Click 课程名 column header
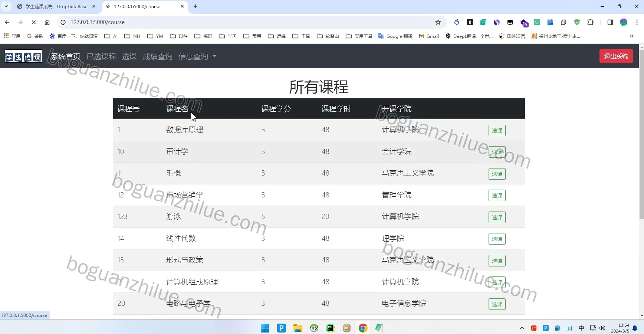Screen dimensions: 644x334 pyautogui.click(x=177, y=109)
